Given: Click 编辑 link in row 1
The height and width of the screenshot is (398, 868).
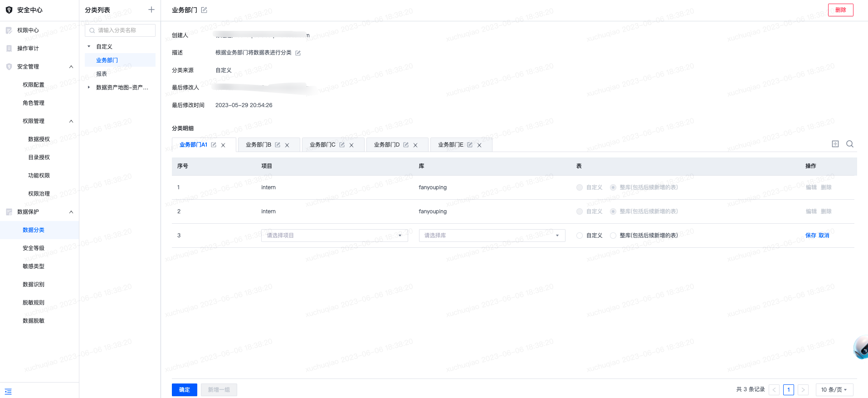Looking at the screenshot, I should [811, 187].
